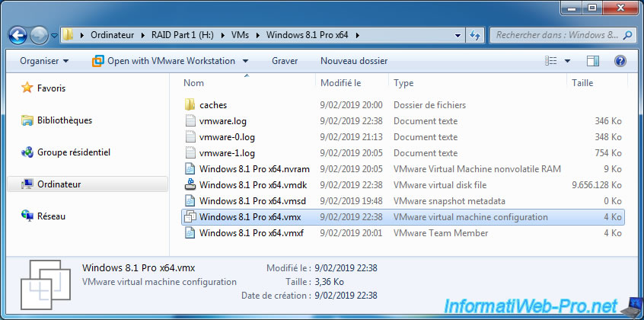This screenshot has height=320, width=644.
Task: Select the caches folder
Action: 403,105
